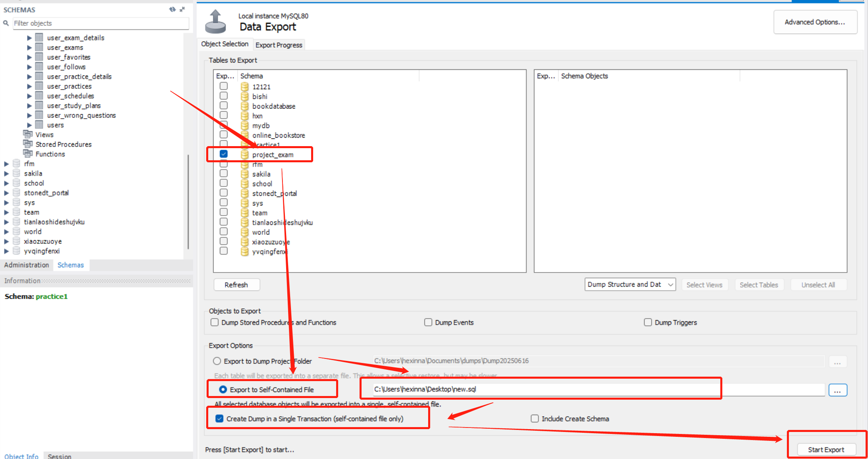
Task: Click the Start Export button
Action: tap(826, 449)
